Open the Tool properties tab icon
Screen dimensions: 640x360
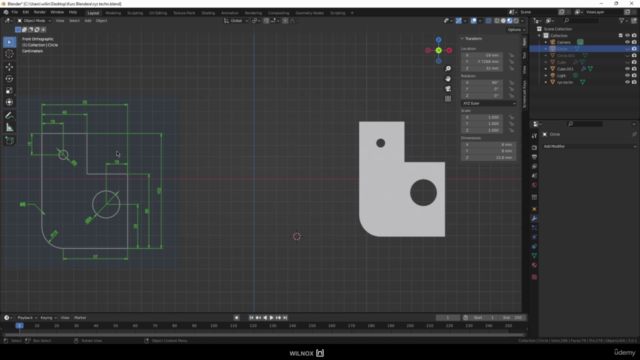click(x=534, y=136)
